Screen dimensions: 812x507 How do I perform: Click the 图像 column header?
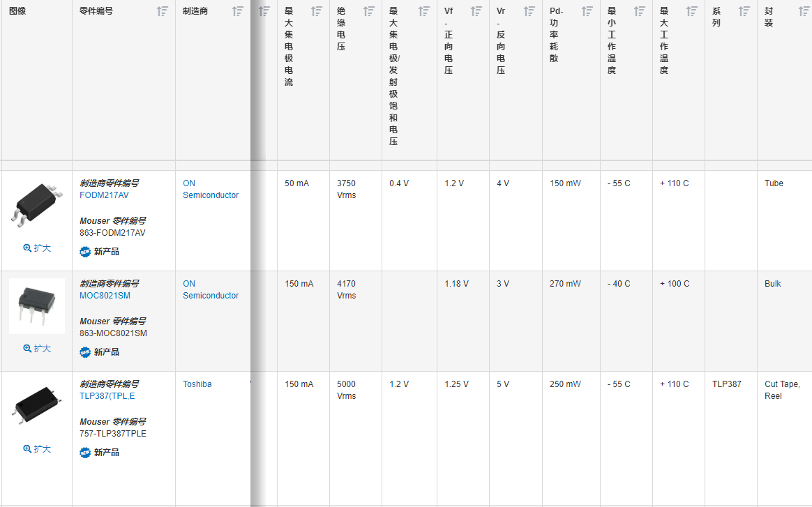pos(17,11)
